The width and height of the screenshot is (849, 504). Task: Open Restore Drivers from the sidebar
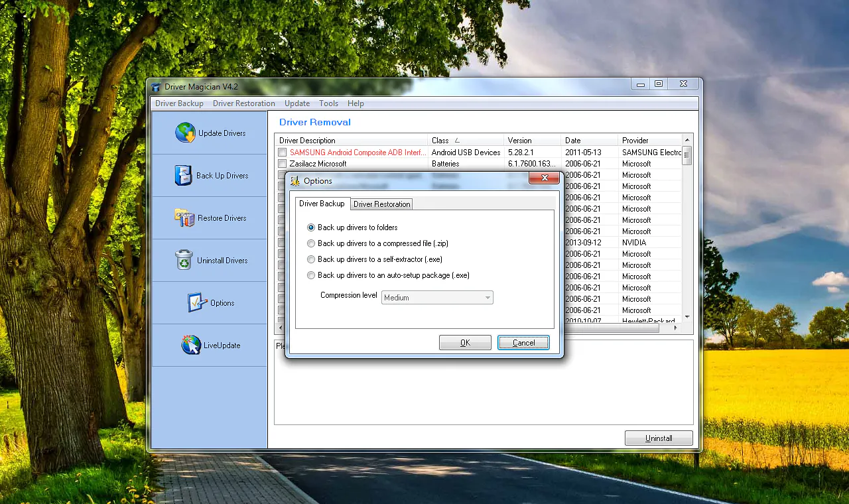tap(185, 218)
